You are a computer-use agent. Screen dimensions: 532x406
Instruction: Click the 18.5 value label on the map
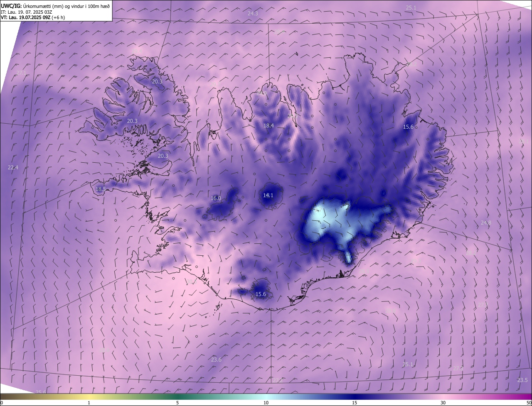click(x=101, y=189)
